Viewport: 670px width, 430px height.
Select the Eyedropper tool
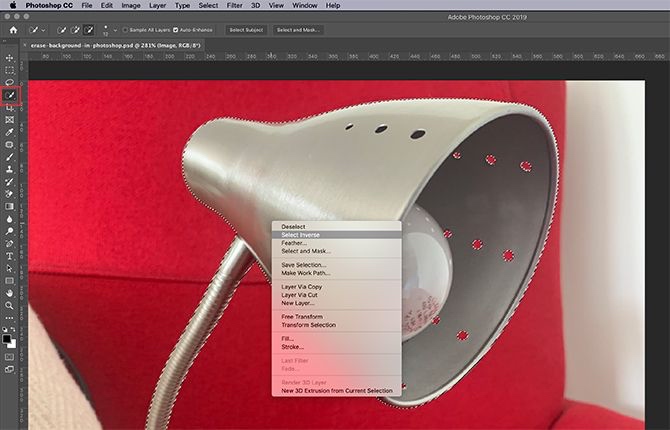[9, 132]
